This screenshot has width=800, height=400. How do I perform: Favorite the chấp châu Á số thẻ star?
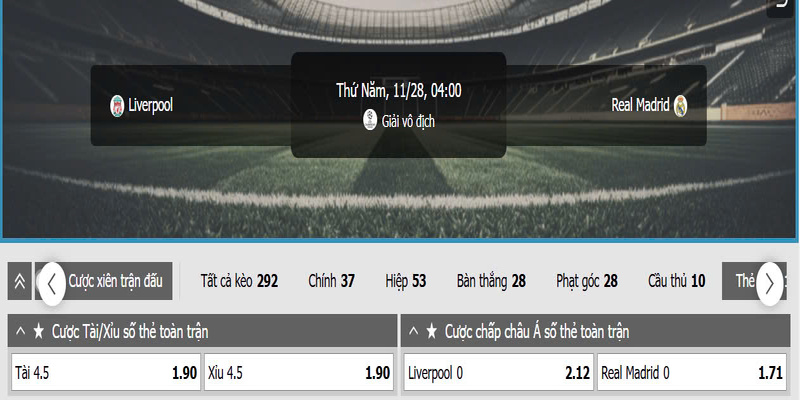[x=432, y=332]
